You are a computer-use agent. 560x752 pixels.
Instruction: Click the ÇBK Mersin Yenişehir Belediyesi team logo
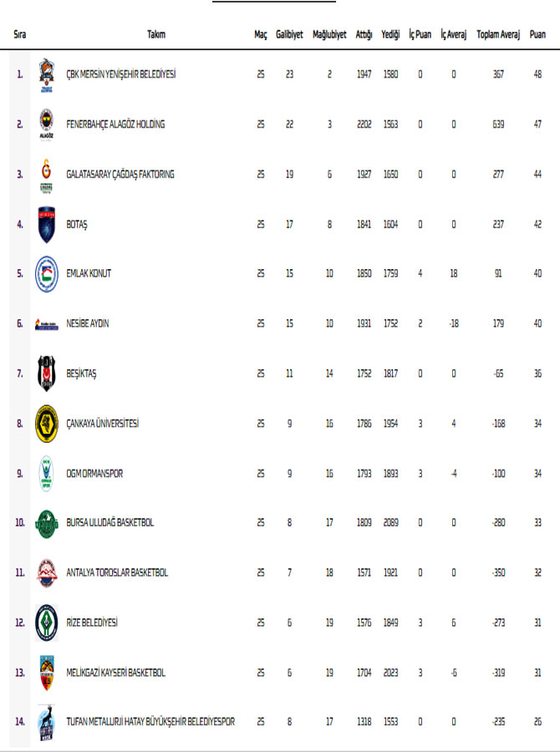(47, 74)
